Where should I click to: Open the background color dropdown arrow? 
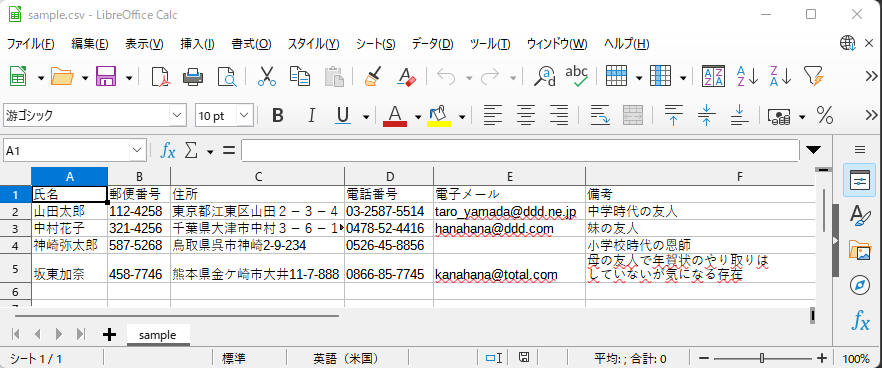pos(462,117)
